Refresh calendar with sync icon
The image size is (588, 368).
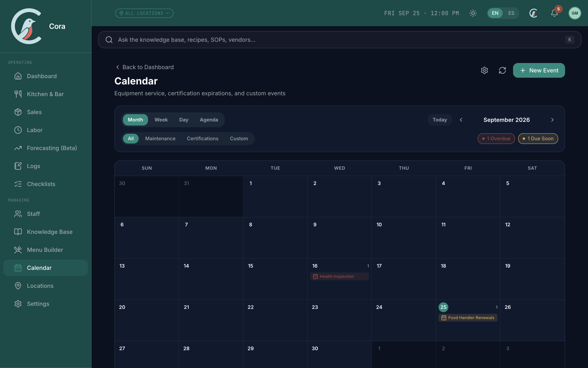point(502,70)
